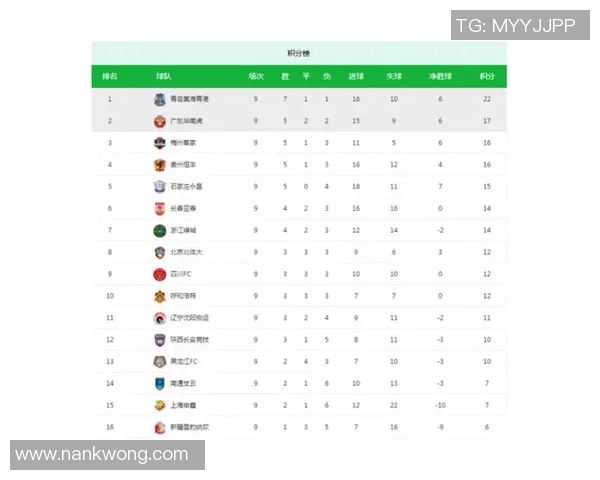Click the 积分 column header
The height and width of the screenshot is (480, 600).
[487, 76]
